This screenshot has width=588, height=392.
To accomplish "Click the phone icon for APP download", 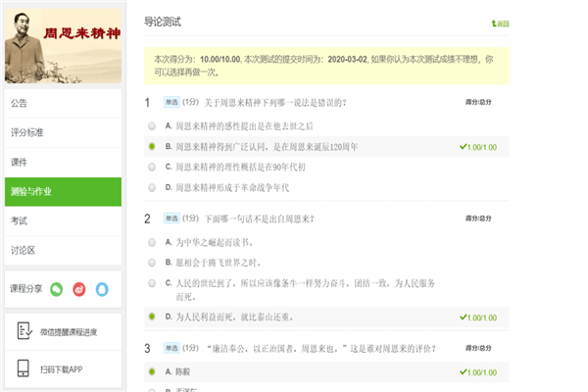I will point(24,368).
